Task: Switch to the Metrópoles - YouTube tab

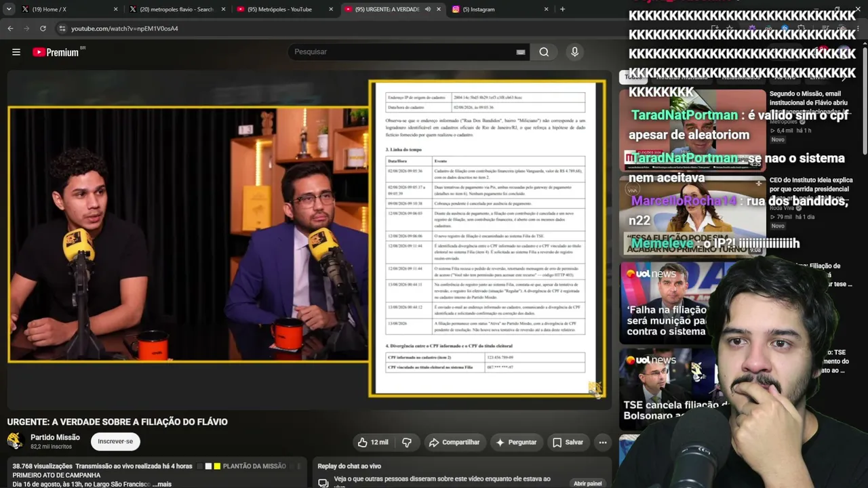Action: (x=283, y=9)
